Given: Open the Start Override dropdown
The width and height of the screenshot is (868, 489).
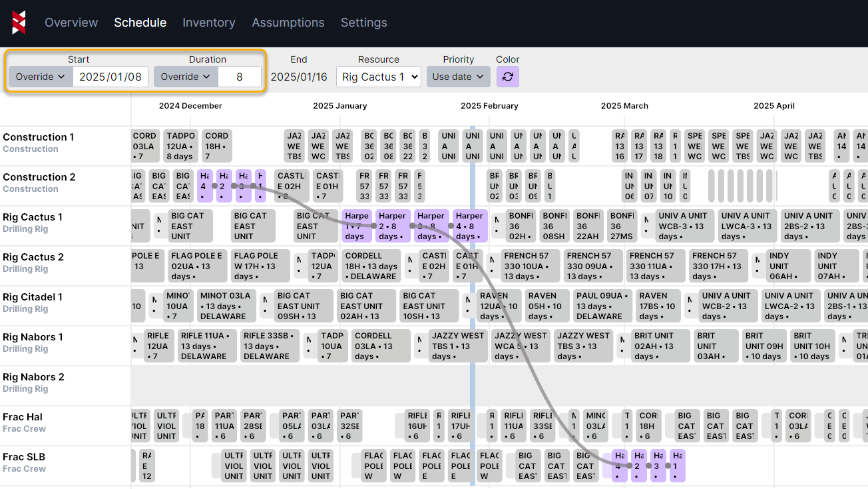Looking at the screenshot, I should [41, 77].
